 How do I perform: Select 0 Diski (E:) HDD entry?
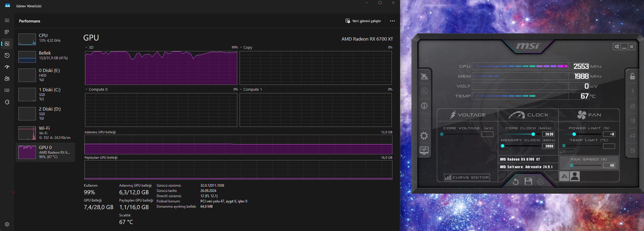pyautogui.click(x=45, y=75)
